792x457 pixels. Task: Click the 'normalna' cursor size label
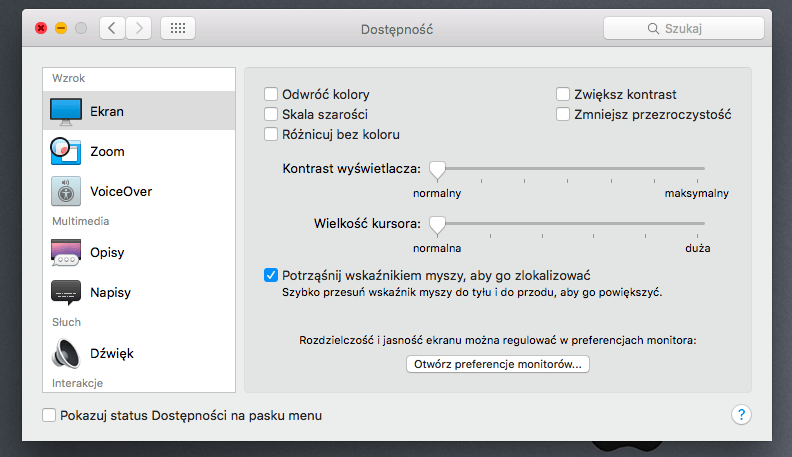click(437, 248)
